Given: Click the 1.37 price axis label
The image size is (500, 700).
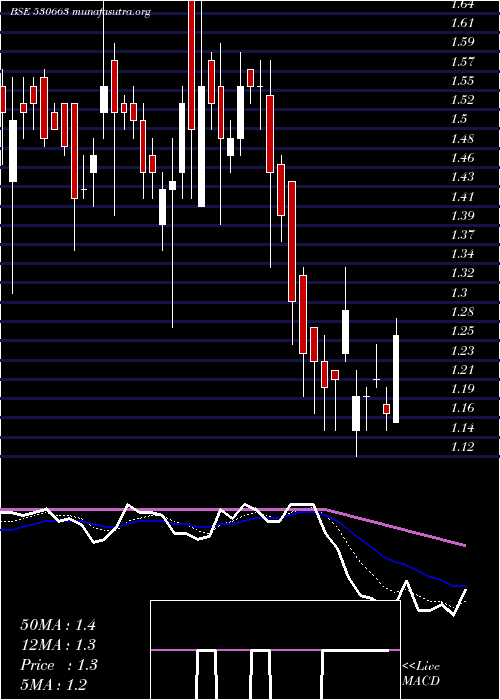Looking at the screenshot, I should 462,235.
